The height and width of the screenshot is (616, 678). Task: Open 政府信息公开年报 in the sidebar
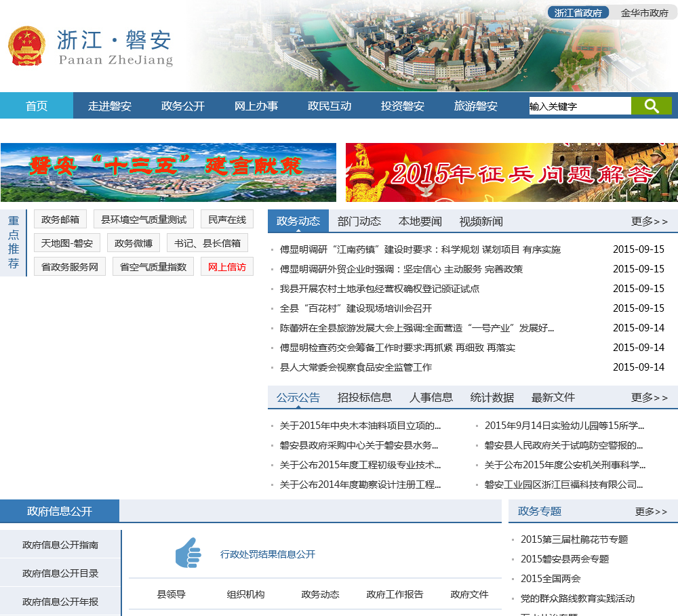[60, 601]
